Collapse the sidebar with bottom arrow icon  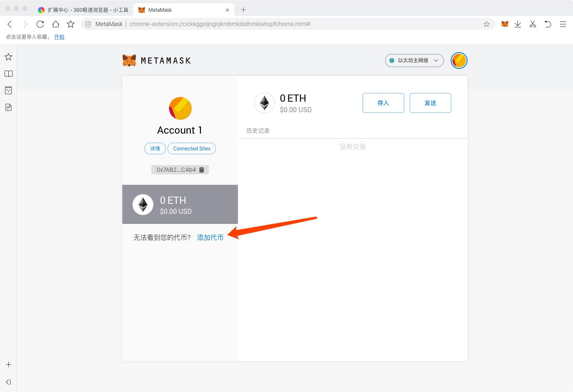8,382
